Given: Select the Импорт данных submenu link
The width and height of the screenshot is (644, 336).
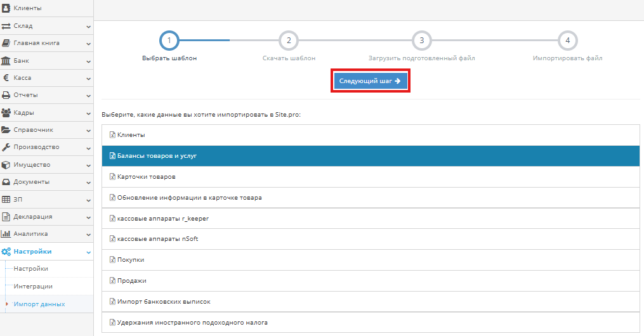Looking at the screenshot, I should [x=39, y=304].
